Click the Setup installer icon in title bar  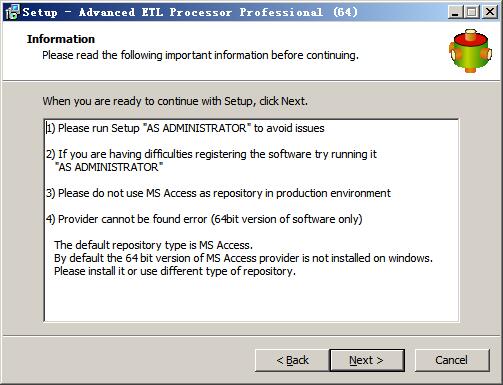13,12
